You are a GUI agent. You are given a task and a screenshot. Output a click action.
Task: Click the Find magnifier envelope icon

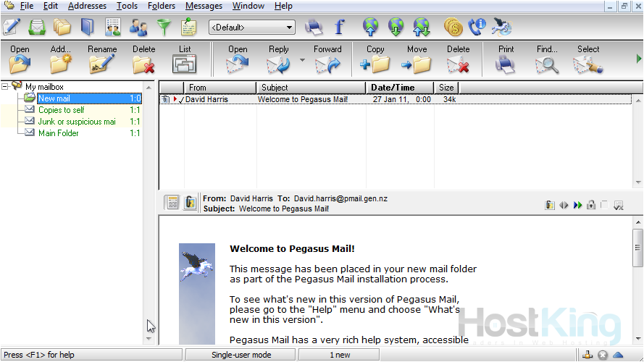(x=547, y=59)
